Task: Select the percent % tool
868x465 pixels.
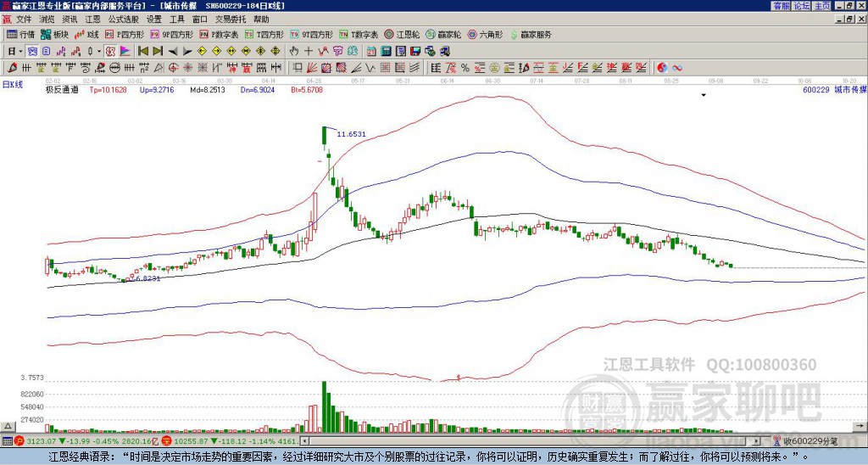Action: (x=465, y=68)
